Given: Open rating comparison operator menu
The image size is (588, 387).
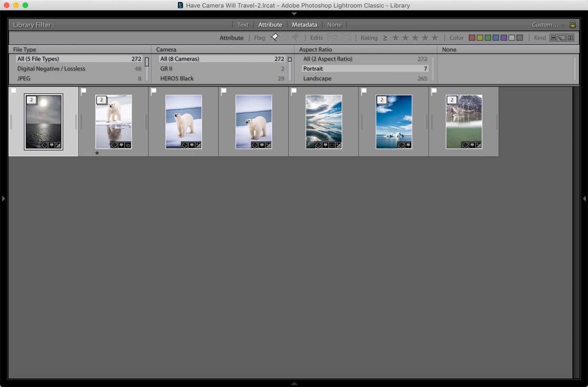Looking at the screenshot, I should [385, 38].
